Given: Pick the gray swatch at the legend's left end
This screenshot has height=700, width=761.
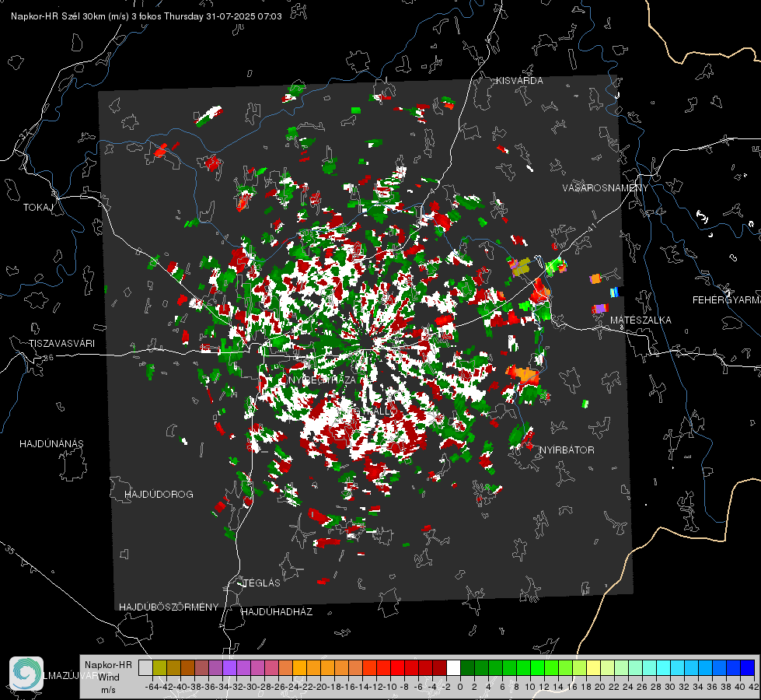Looking at the screenshot, I should pyautogui.click(x=145, y=668).
